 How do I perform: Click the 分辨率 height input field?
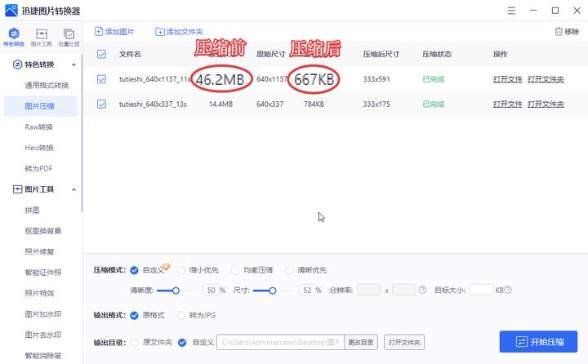tap(404, 290)
